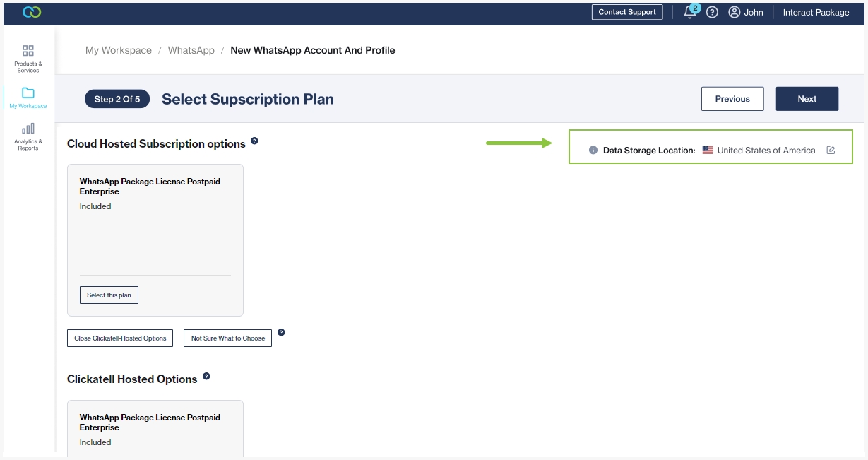Click help icon next to Clickatell Hosted Options

206,376
